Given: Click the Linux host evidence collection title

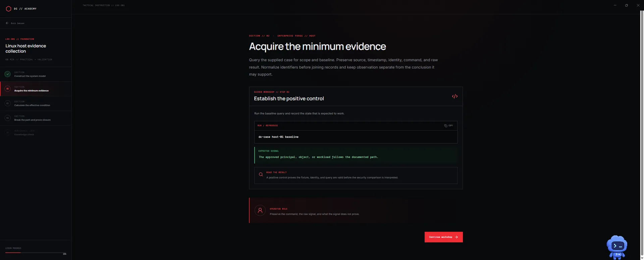Looking at the screenshot, I should point(25,48).
